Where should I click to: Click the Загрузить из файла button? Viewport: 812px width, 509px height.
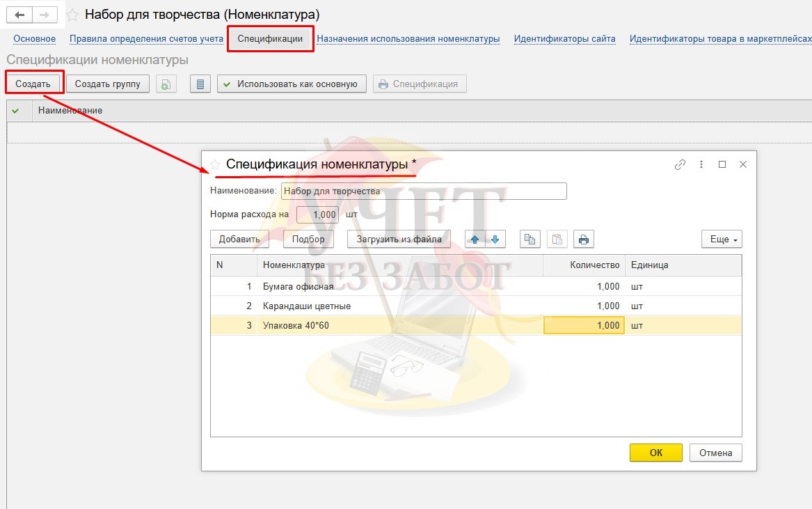tap(399, 239)
